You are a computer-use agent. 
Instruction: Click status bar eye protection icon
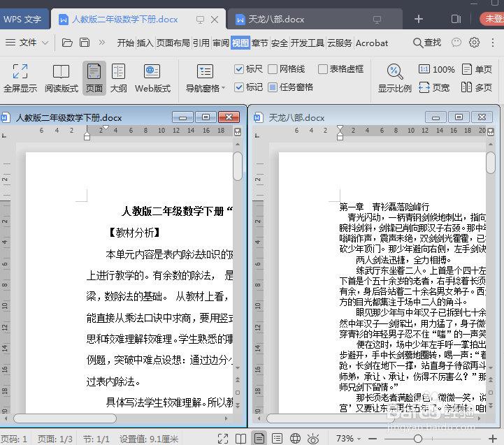tap(313, 439)
